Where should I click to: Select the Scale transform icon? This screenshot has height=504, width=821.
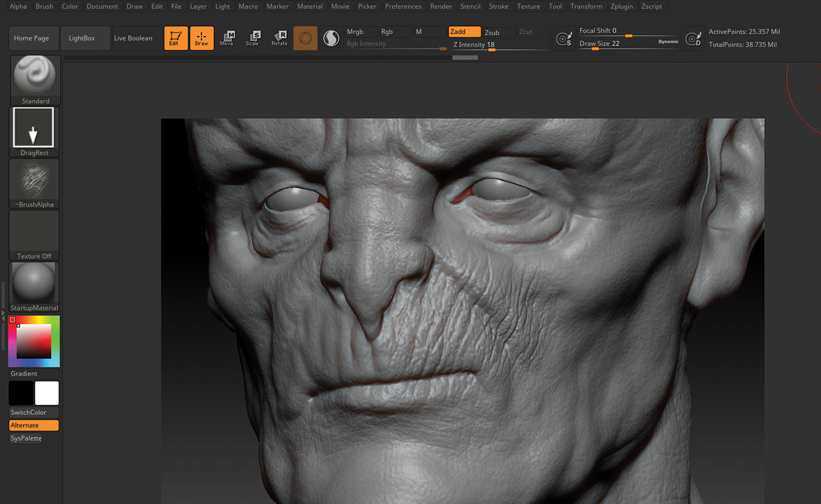click(x=253, y=38)
